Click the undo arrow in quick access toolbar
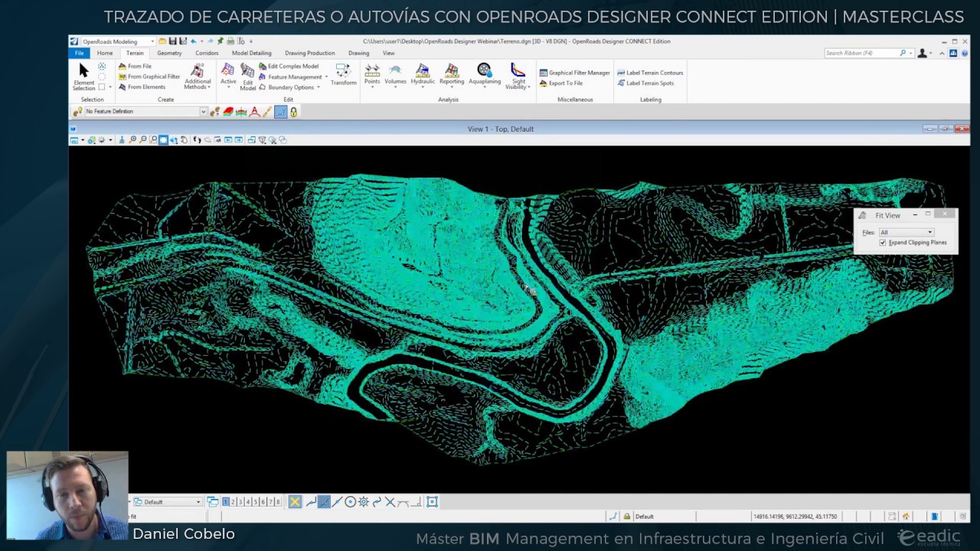This screenshot has height=551, width=980. tap(193, 41)
